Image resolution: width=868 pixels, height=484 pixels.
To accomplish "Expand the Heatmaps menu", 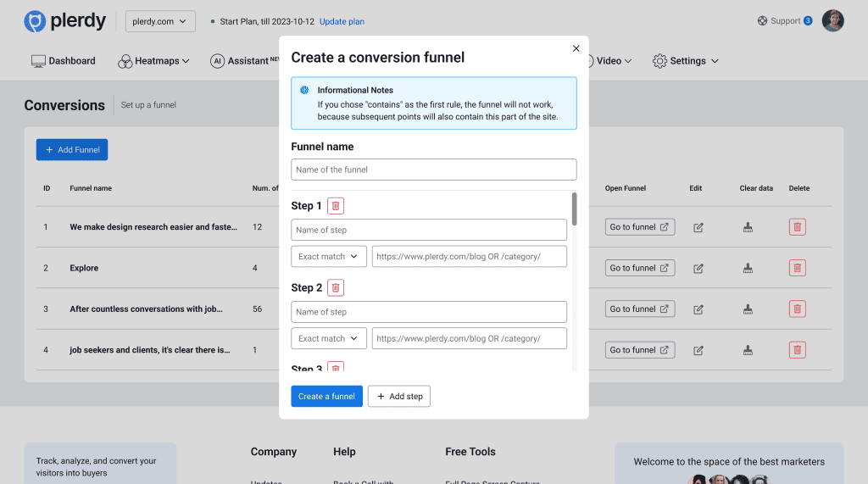I will coord(153,61).
